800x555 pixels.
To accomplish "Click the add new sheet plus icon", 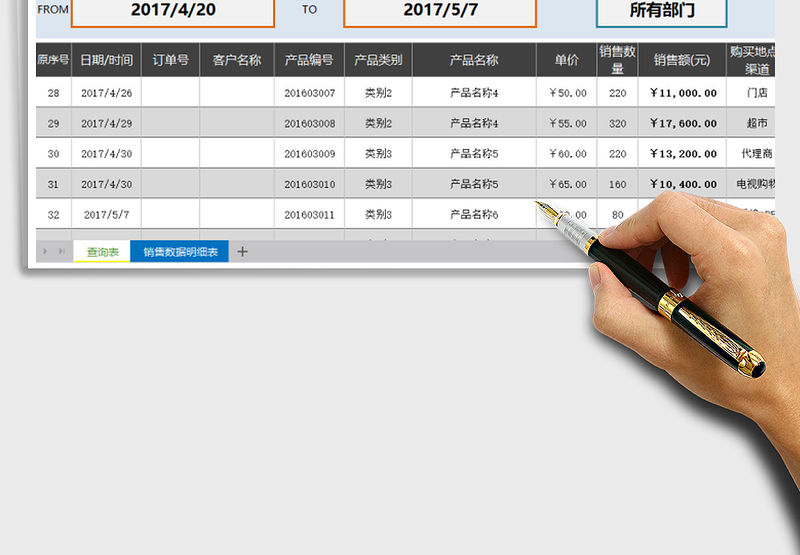I will tap(242, 252).
